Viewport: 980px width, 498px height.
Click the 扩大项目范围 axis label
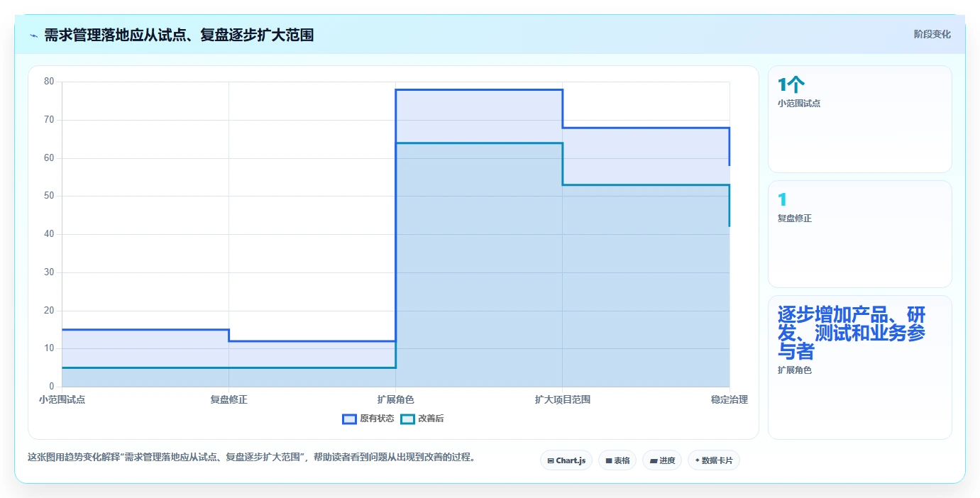point(563,399)
